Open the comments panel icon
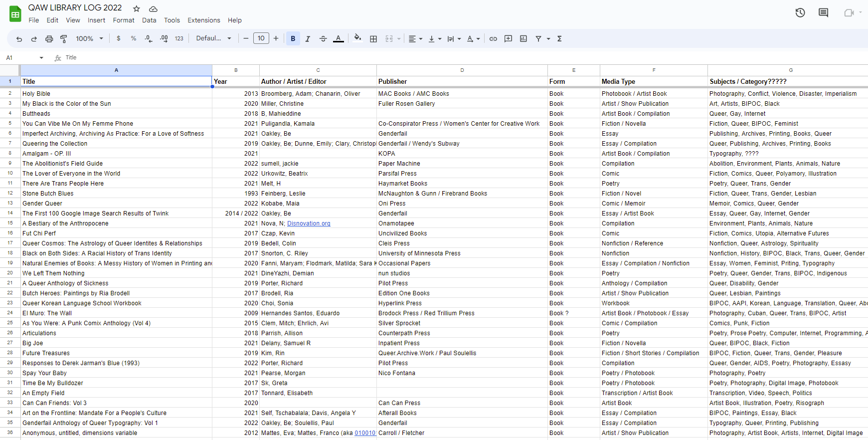Image resolution: width=868 pixels, height=440 pixels. (824, 12)
